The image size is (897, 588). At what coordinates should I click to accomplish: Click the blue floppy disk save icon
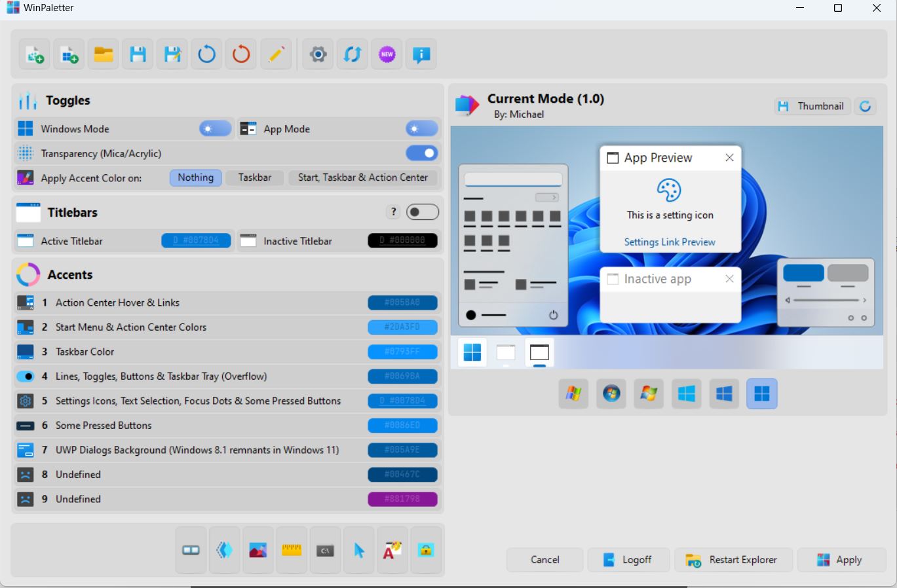click(138, 55)
